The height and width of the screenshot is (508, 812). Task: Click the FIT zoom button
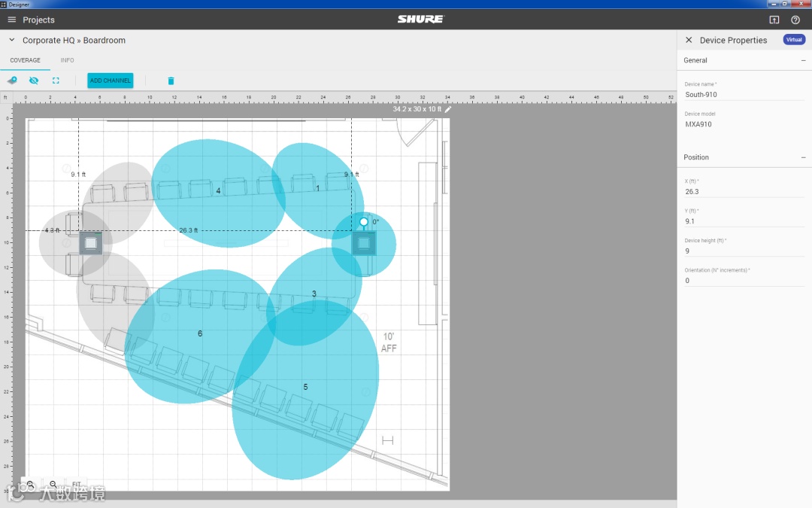pyautogui.click(x=76, y=484)
